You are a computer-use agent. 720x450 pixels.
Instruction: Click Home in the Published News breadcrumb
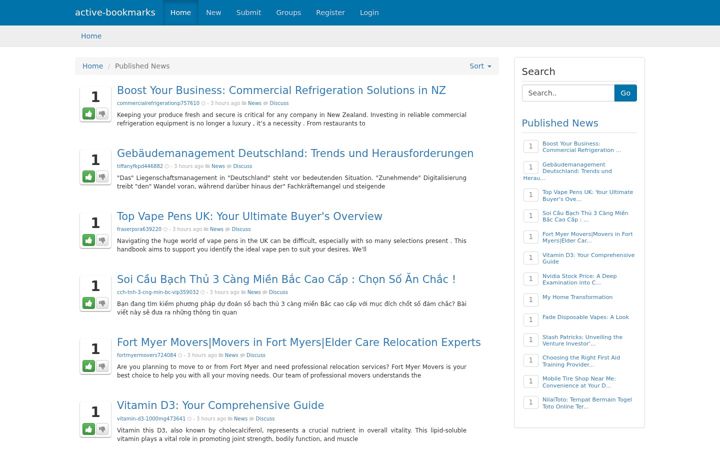tap(93, 66)
